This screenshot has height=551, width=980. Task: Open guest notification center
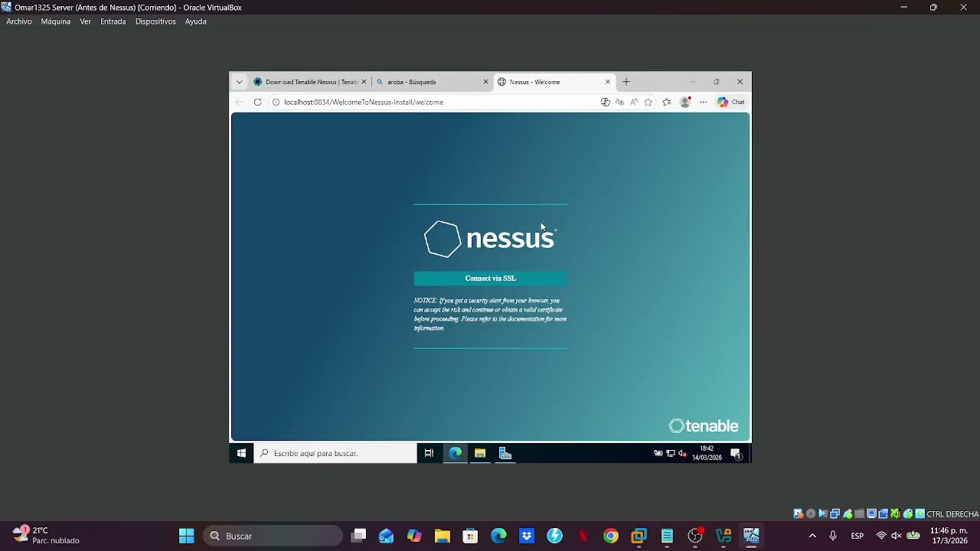736,454
